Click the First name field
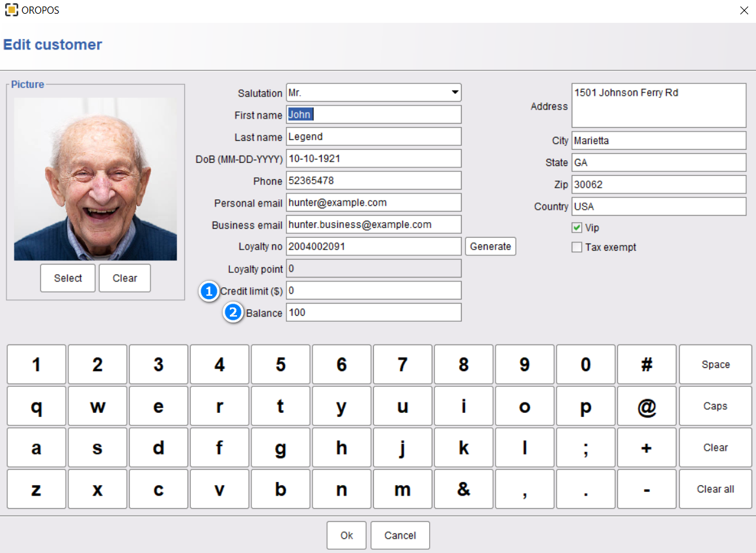The width and height of the screenshot is (756, 553). pos(374,115)
